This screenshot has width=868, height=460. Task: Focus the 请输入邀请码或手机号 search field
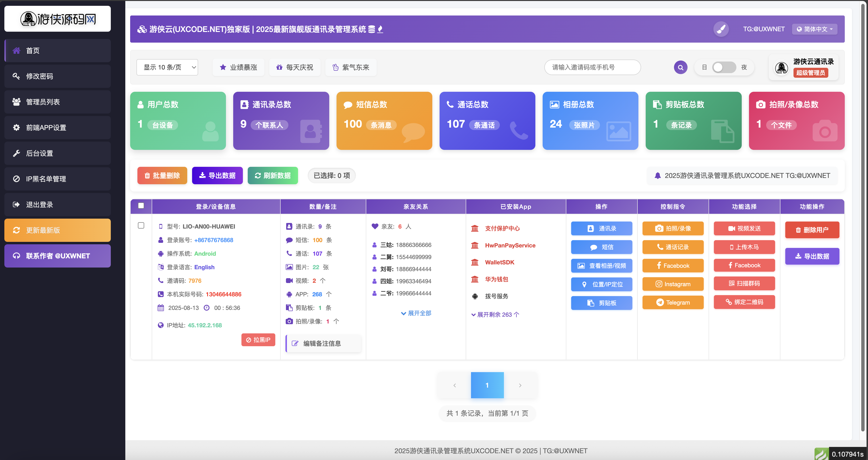(x=592, y=68)
